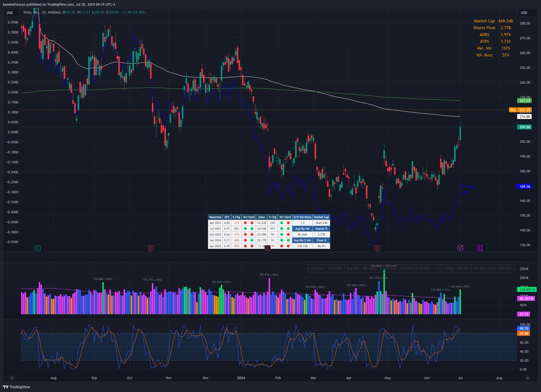This screenshot has height=392, width=541.
Task: Click the 2024 label on time axis
Action: tap(240, 378)
